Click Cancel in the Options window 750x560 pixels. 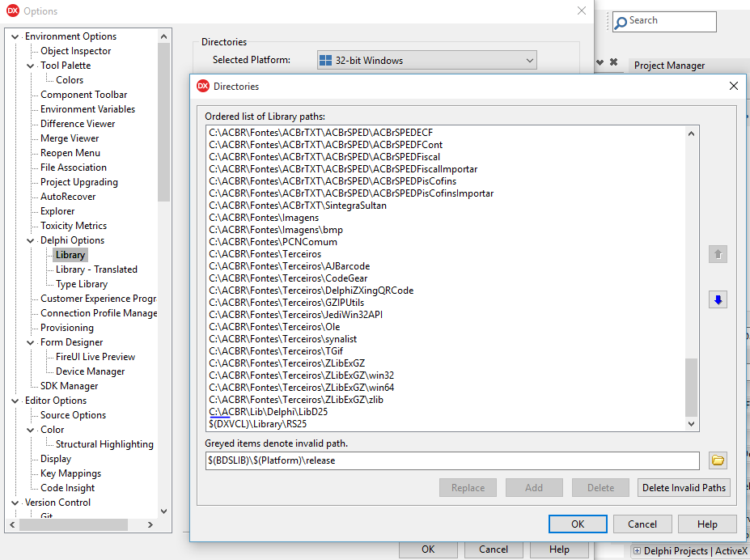pyautogui.click(x=494, y=549)
